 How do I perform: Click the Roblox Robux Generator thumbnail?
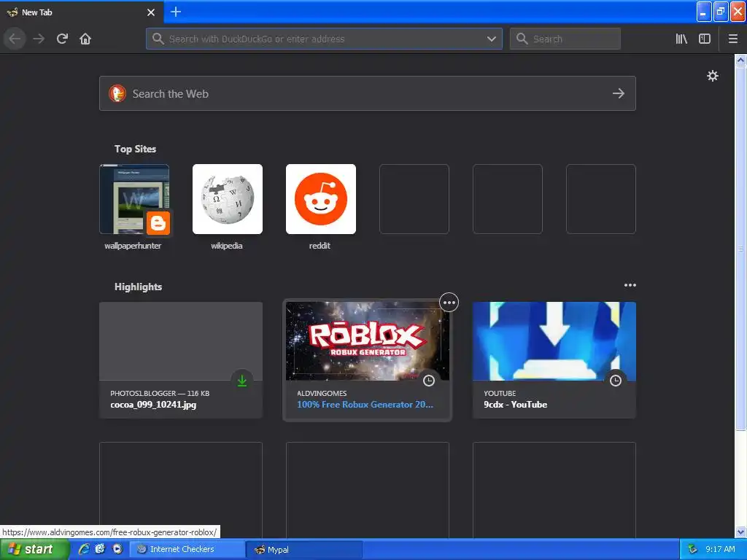click(368, 341)
